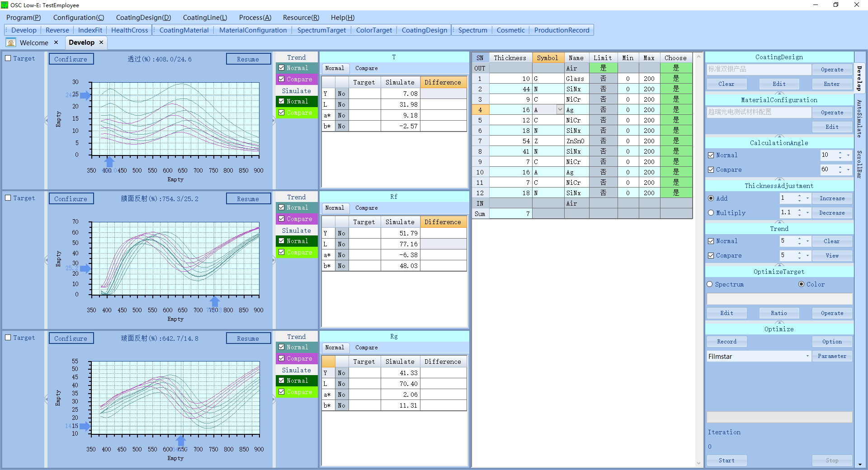Click the toolbar grip handle before Develop
This screenshot has width=868, height=470.
pyautogui.click(x=6, y=30)
